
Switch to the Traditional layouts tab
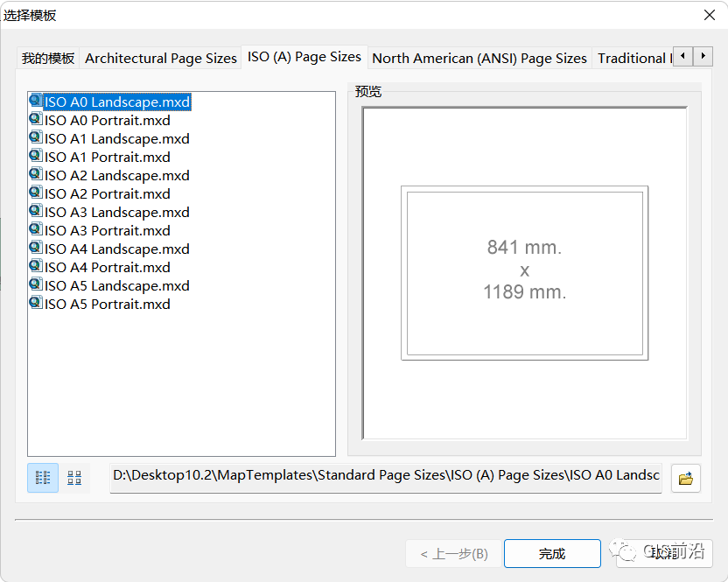(633, 59)
